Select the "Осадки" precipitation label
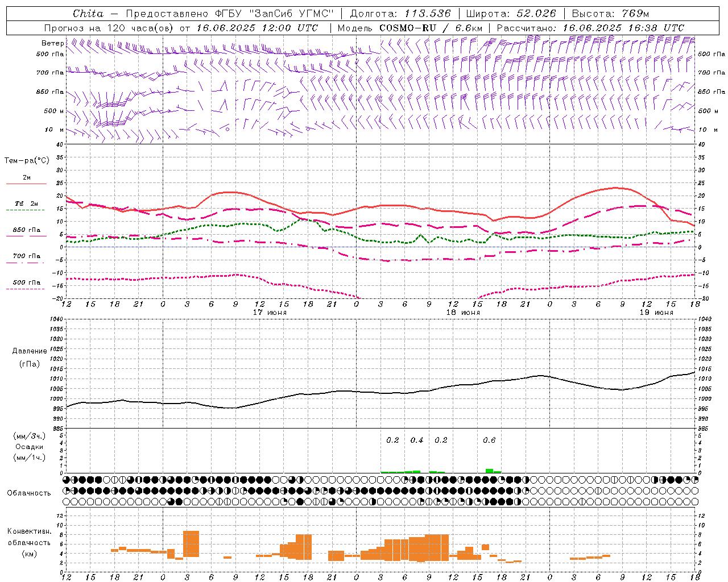The image size is (728, 582). tap(30, 447)
